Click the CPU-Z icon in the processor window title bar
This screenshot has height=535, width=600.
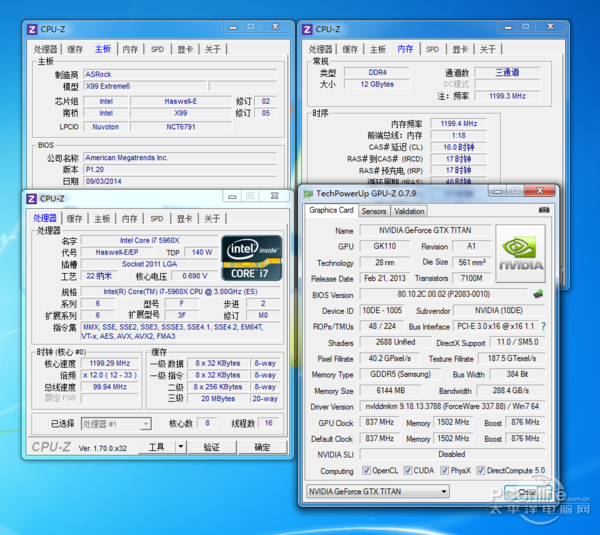pos(32,199)
